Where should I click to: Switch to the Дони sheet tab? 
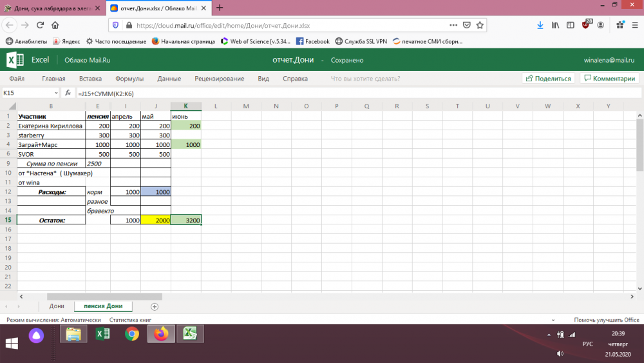[57, 306]
